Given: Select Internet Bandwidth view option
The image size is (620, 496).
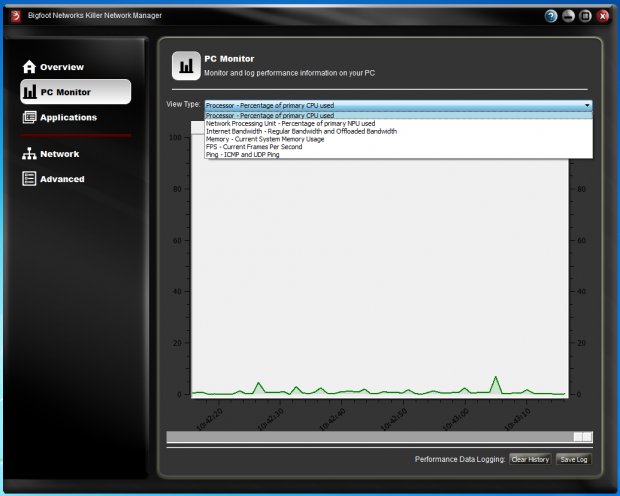Looking at the screenshot, I should (x=301, y=131).
